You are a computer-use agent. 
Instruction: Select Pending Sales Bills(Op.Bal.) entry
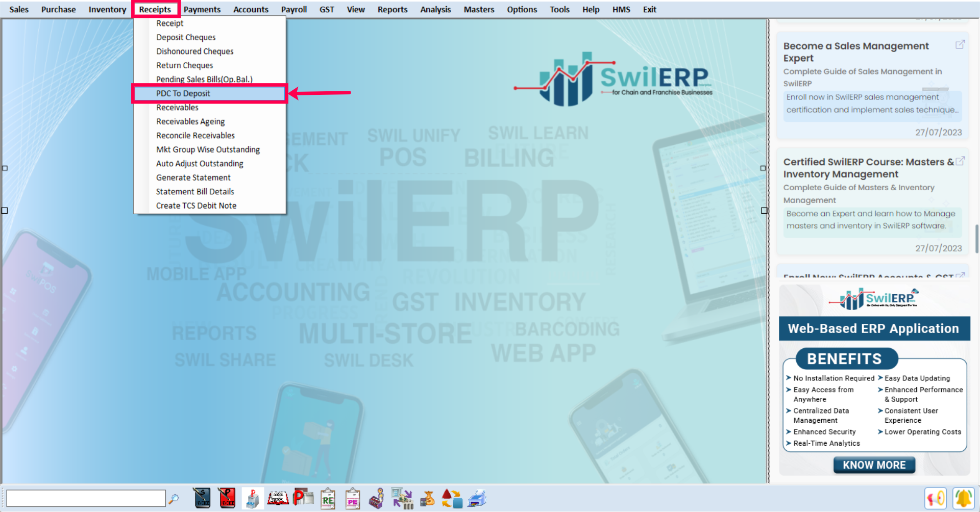point(210,79)
